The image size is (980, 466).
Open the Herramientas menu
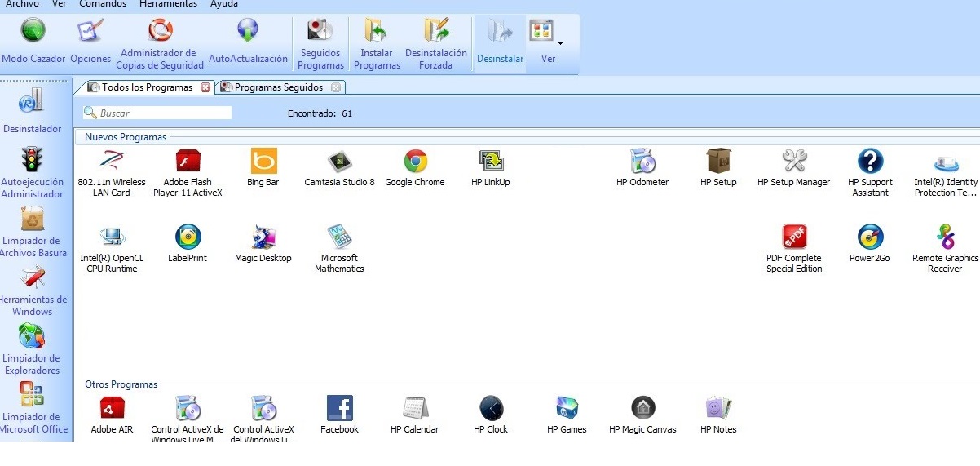pyautogui.click(x=169, y=4)
